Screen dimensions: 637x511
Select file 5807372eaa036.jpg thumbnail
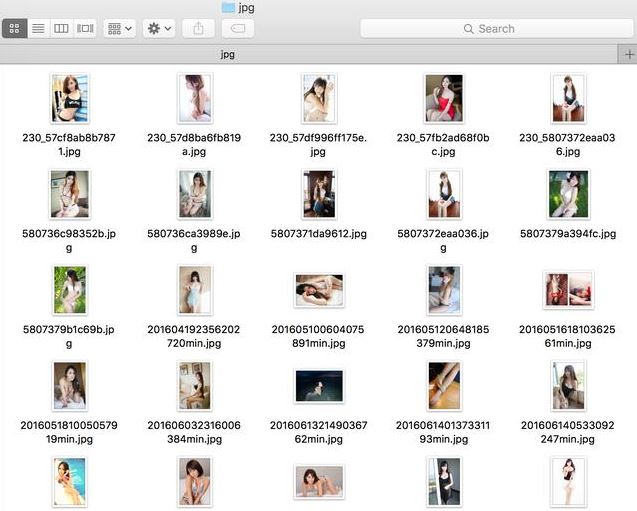click(x=444, y=194)
